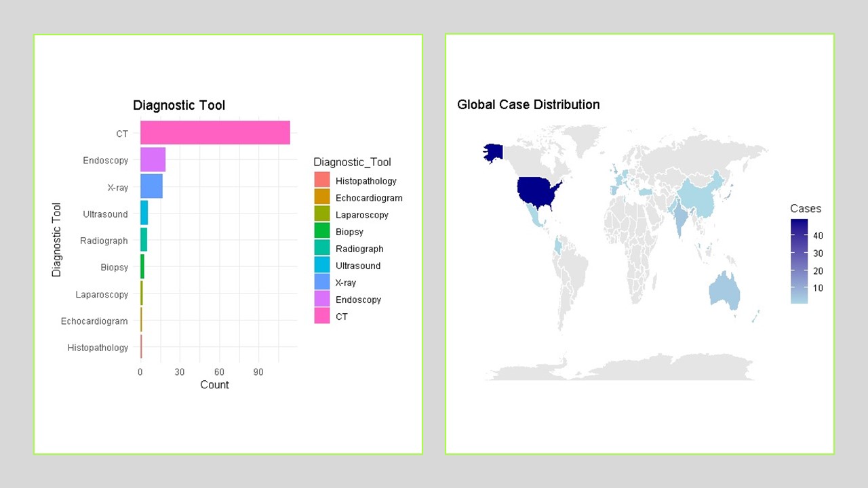
Task: Click India on the world map
Action: [679, 217]
